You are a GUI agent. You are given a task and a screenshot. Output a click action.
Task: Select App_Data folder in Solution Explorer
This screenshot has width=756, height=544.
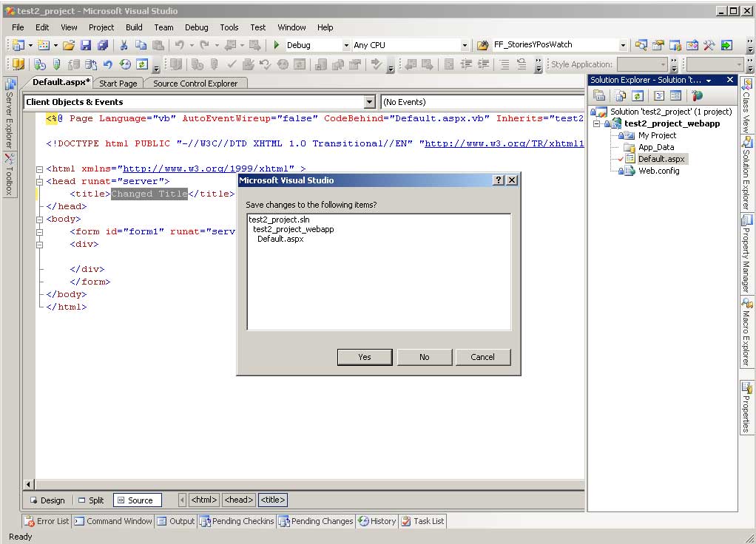click(x=655, y=147)
